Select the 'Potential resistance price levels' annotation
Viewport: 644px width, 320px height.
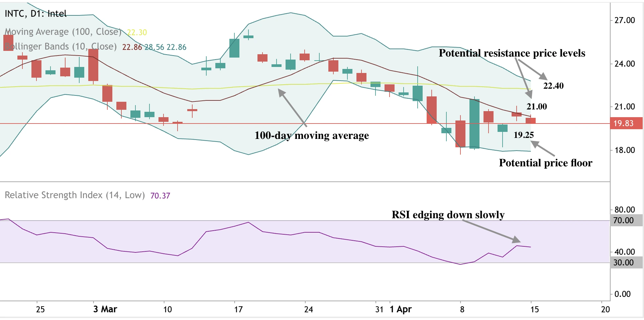point(512,53)
